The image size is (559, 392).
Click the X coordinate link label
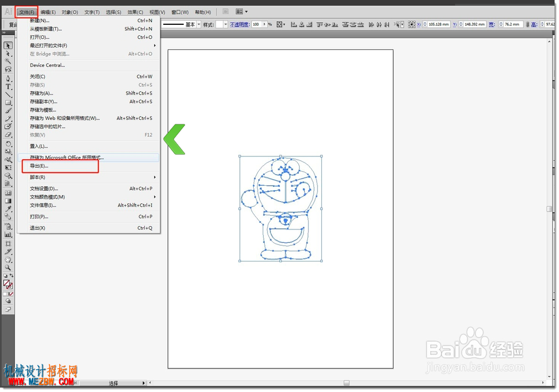[419, 24]
